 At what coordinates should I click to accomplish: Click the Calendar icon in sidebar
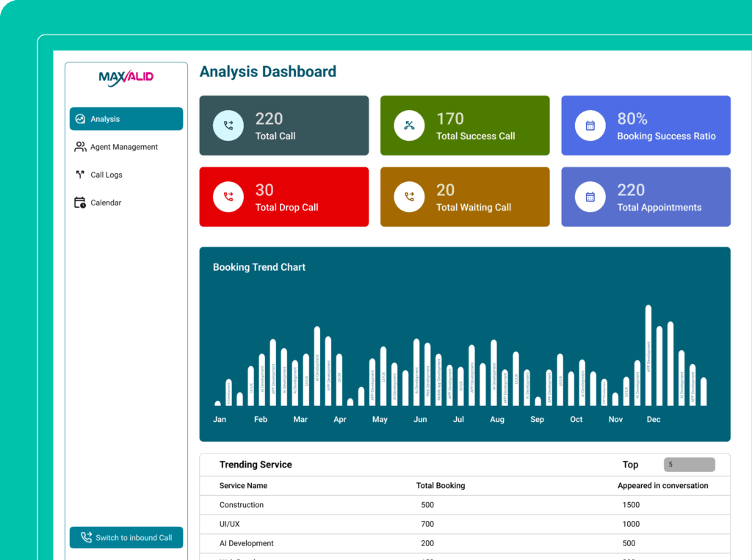click(80, 203)
